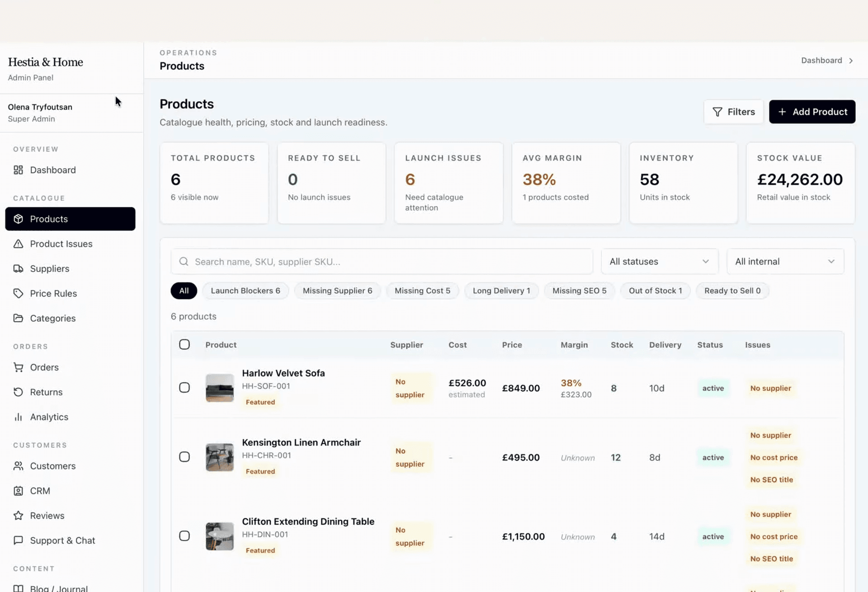Check the Kensington Linen Armchair row checkbox
The image size is (868, 592).
pyautogui.click(x=184, y=457)
